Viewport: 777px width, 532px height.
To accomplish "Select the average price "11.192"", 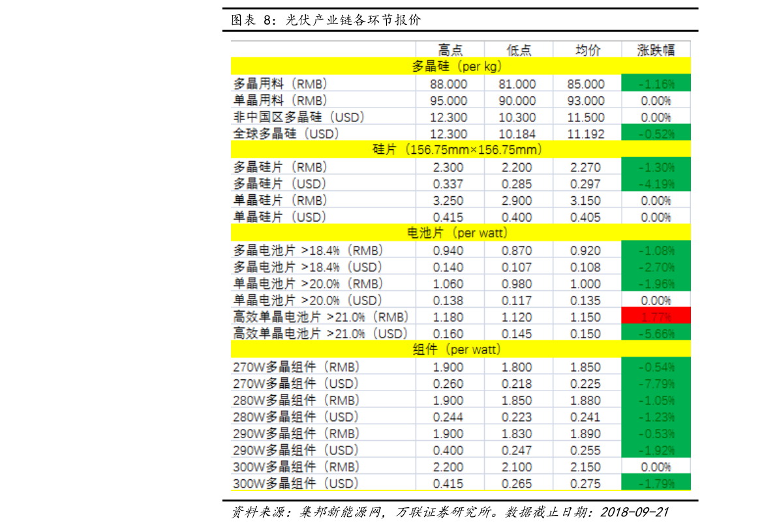I will coord(586,134).
